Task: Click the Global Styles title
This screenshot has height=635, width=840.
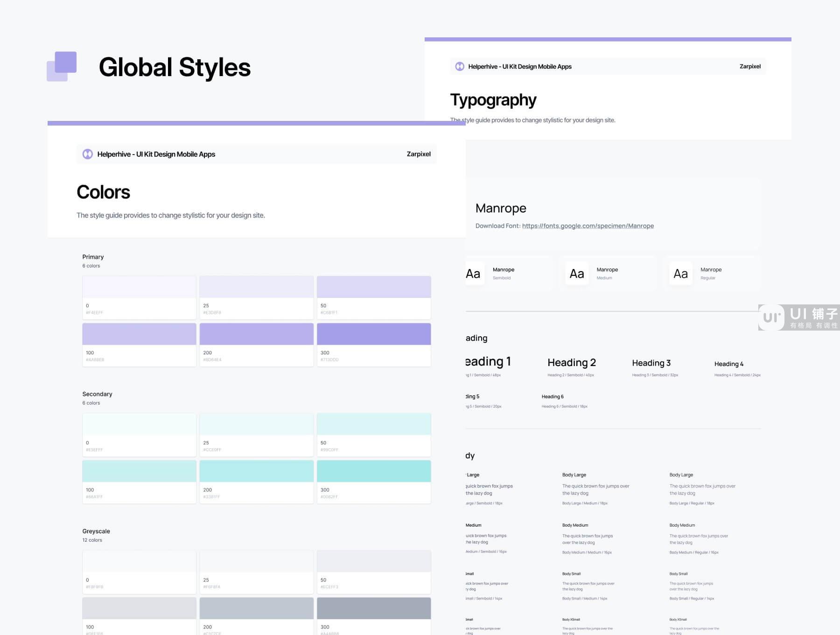Action: click(x=175, y=67)
